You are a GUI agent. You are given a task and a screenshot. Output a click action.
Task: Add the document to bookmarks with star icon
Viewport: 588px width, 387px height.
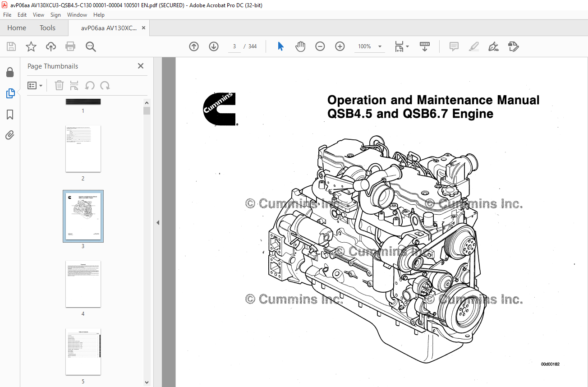click(31, 46)
